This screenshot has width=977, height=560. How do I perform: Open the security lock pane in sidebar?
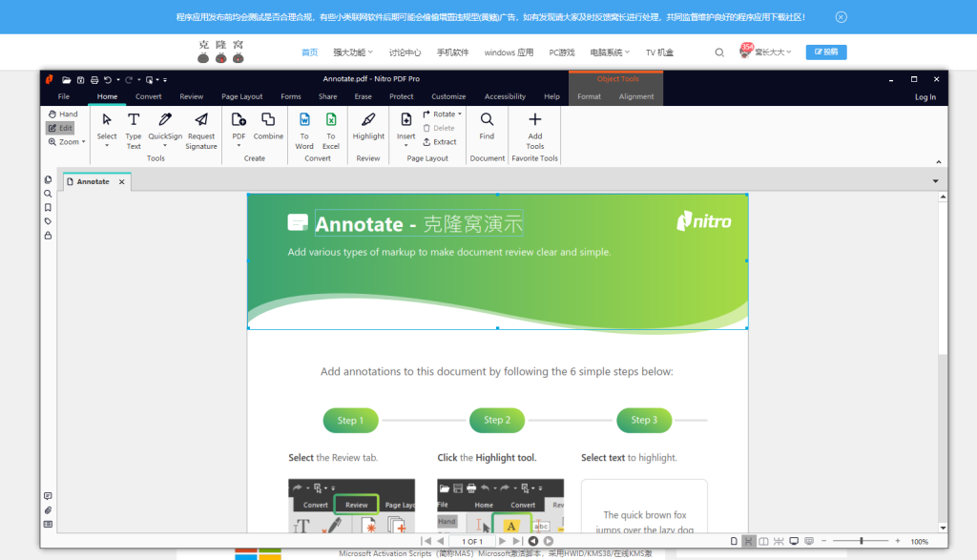(x=48, y=236)
